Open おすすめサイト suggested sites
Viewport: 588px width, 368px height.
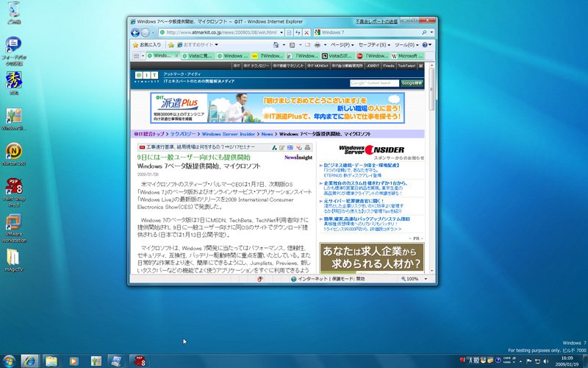pos(198,45)
